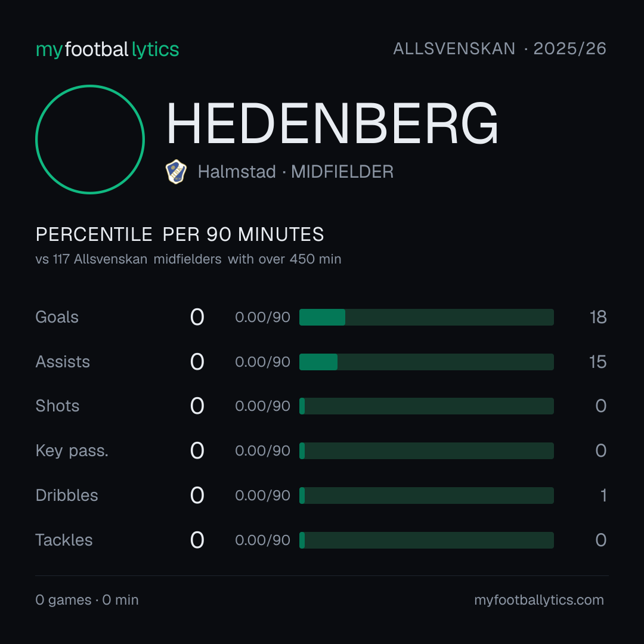644x644 pixels.
Task: Click the Goals stat label
Action: point(57,317)
